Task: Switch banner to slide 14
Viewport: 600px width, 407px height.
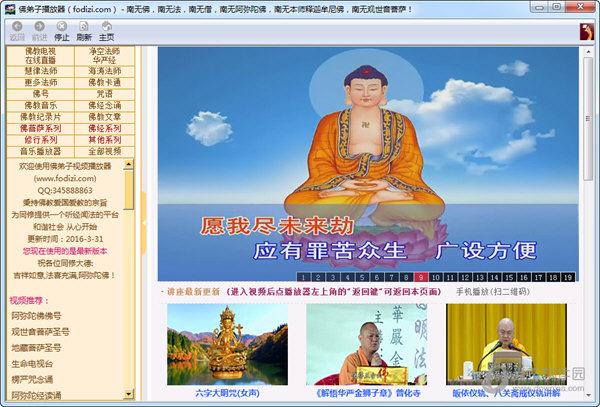Action: [x=494, y=277]
